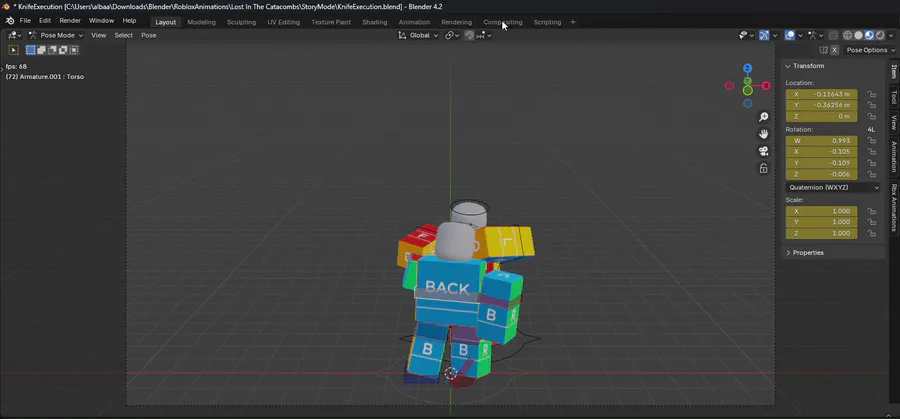The image size is (900, 419).
Task: Open the Select header menu
Action: coord(123,35)
